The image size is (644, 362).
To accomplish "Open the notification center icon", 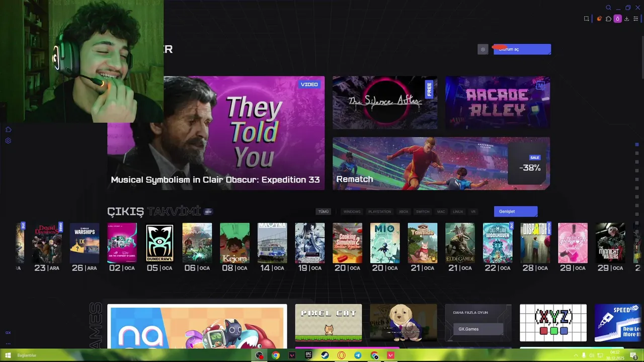I will tap(634, 356).
